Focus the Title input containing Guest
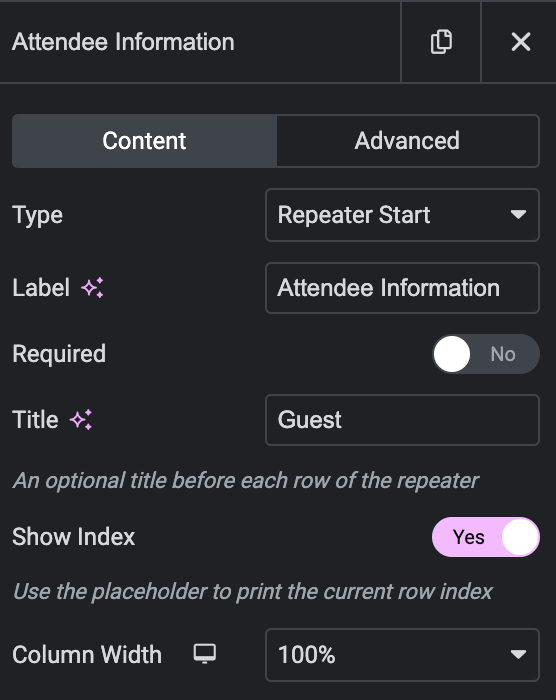The height and width of the screenshot is (700, 556). click(402, 420)
